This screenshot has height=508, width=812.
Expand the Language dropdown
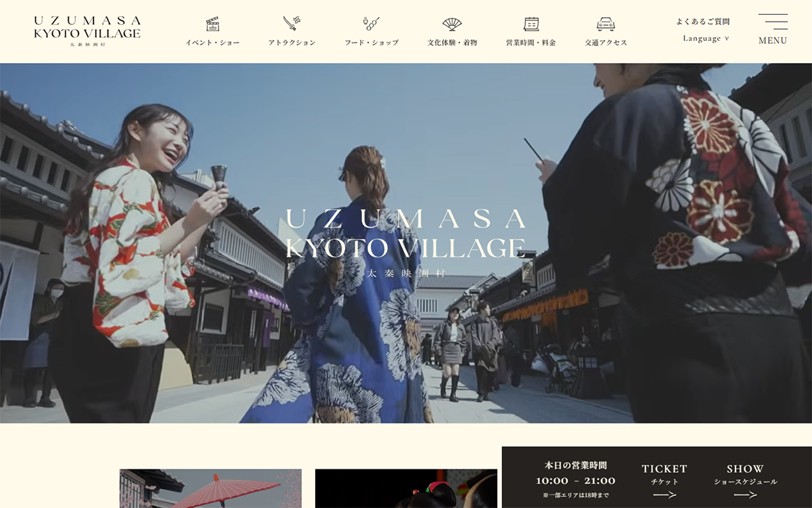[706, 39]
